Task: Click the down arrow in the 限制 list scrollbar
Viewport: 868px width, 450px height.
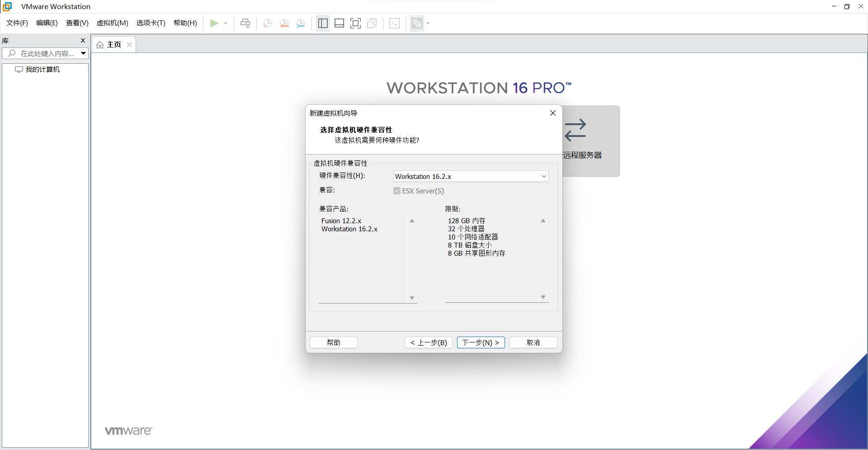Action: (543, 297)
